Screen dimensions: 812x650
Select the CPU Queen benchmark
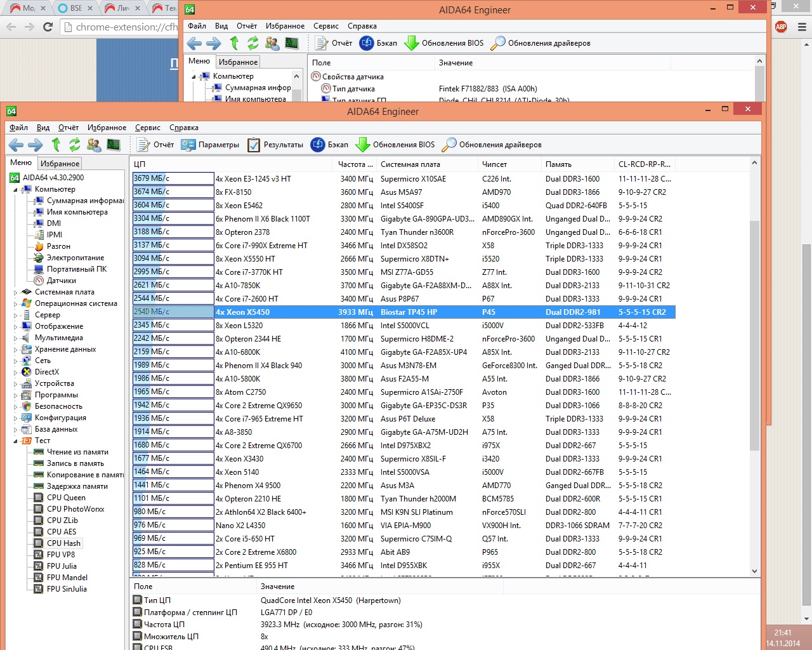click(66, 498)
